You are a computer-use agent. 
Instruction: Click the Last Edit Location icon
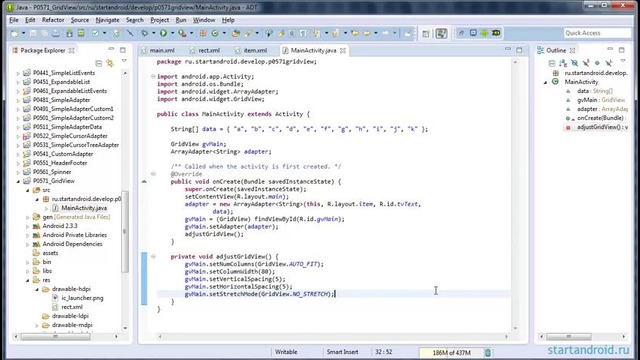[355, 33]
